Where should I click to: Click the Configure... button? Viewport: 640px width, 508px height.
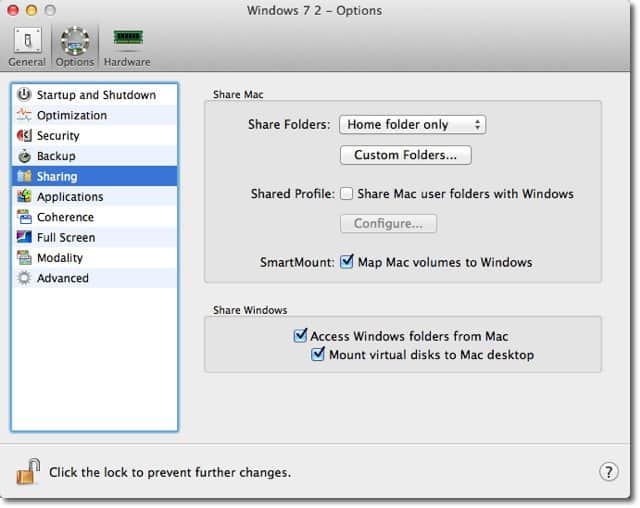pos(388,224)
